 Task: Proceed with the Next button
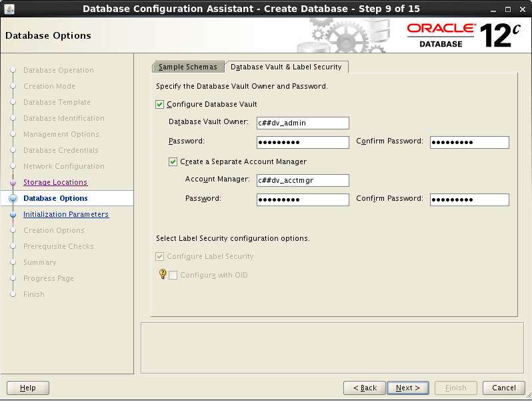point(408,388)
